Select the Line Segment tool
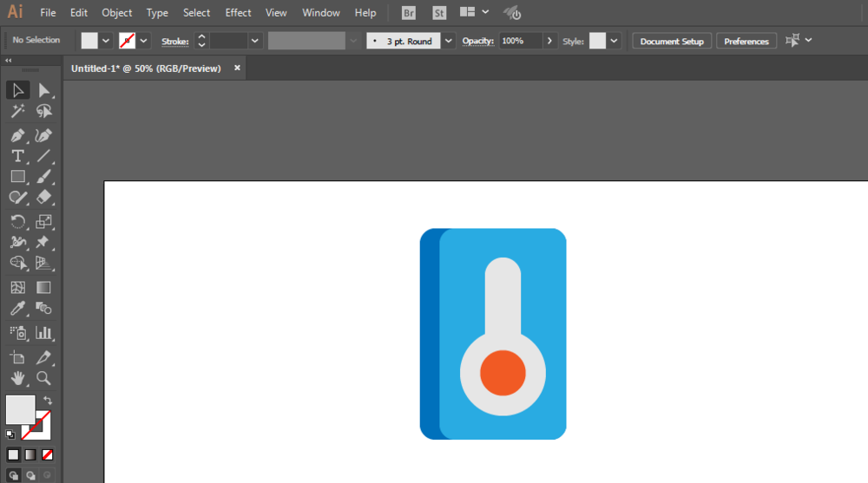The width and height of the screenshot is (868, 483). click(x=43, y=156)
